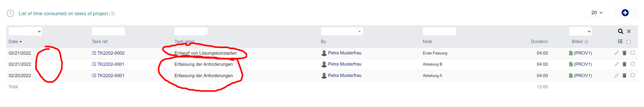Click the Billed info help icon

[x=586, y=42]
